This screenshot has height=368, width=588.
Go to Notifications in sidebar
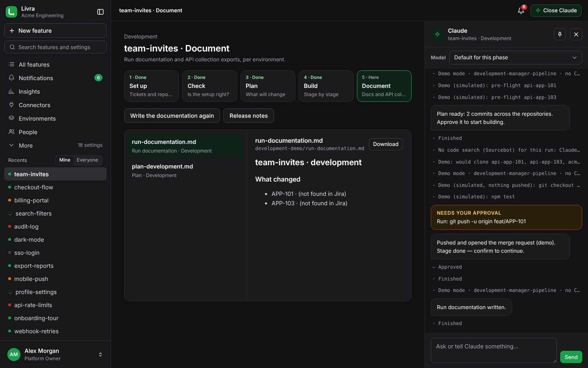click(55, 78)
